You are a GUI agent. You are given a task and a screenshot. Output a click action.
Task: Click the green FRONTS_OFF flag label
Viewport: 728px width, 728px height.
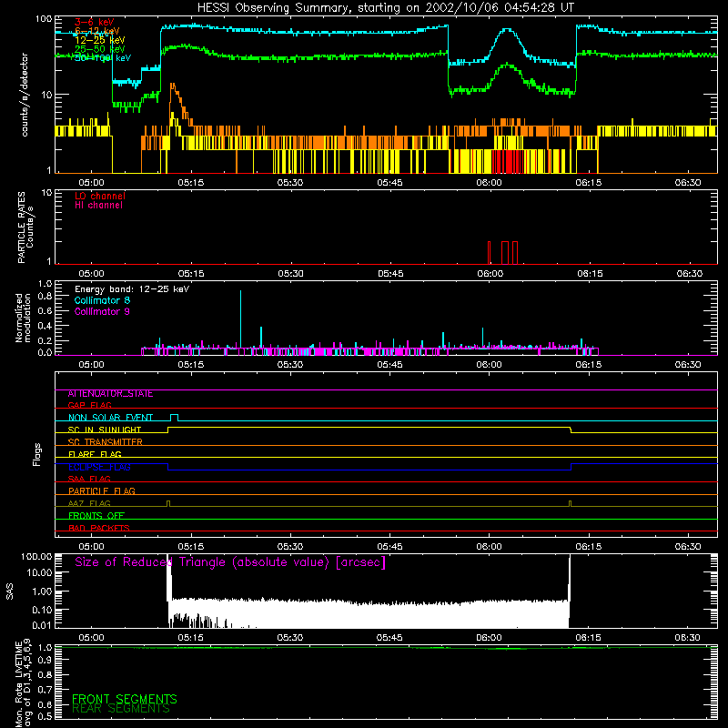[x=96, y=515]
